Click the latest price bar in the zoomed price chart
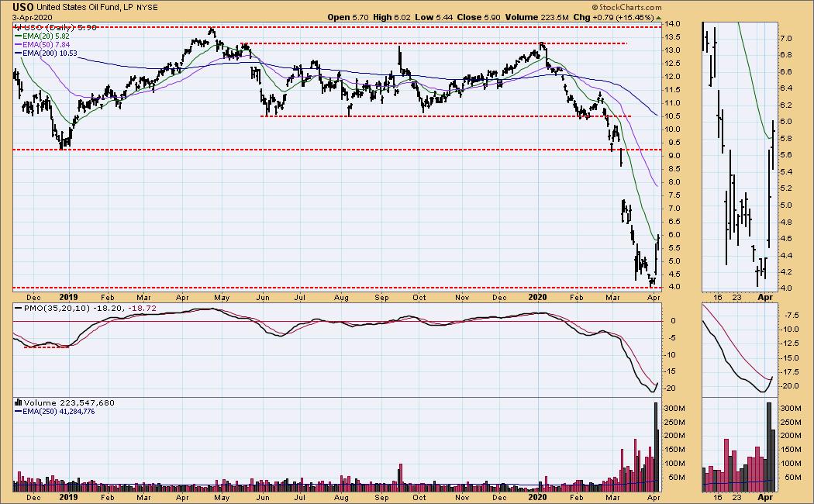Image resolution: width=814 pixels, height=504 pixels. point(773,145)
